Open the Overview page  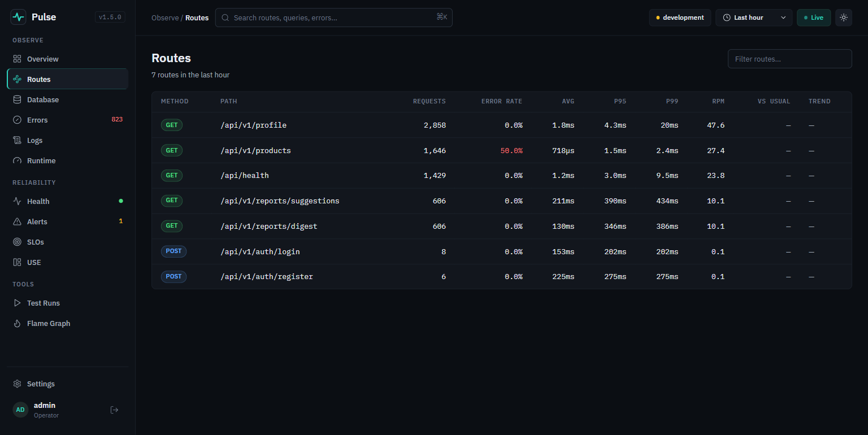(x=68, y=59)
